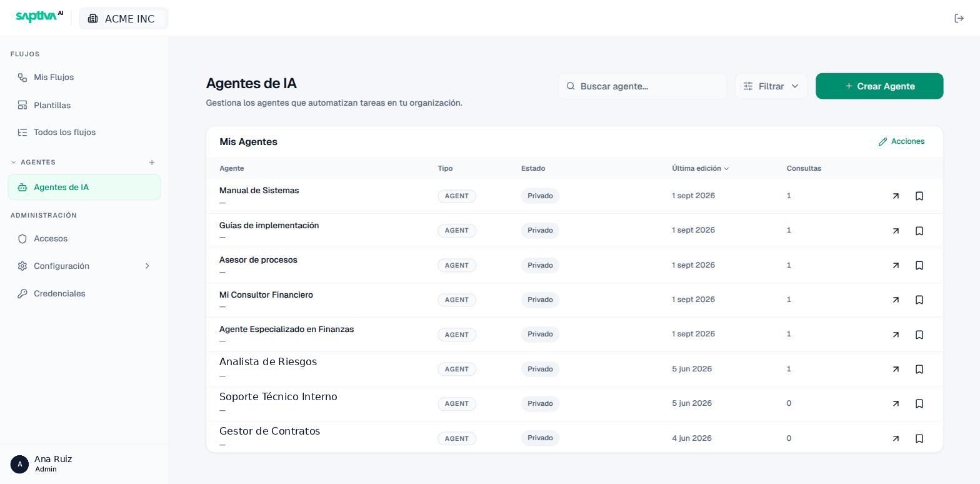This screenshot has width=980, height=484.
Task: Click the Crear Agente button
Action: (x=879, y=86)
